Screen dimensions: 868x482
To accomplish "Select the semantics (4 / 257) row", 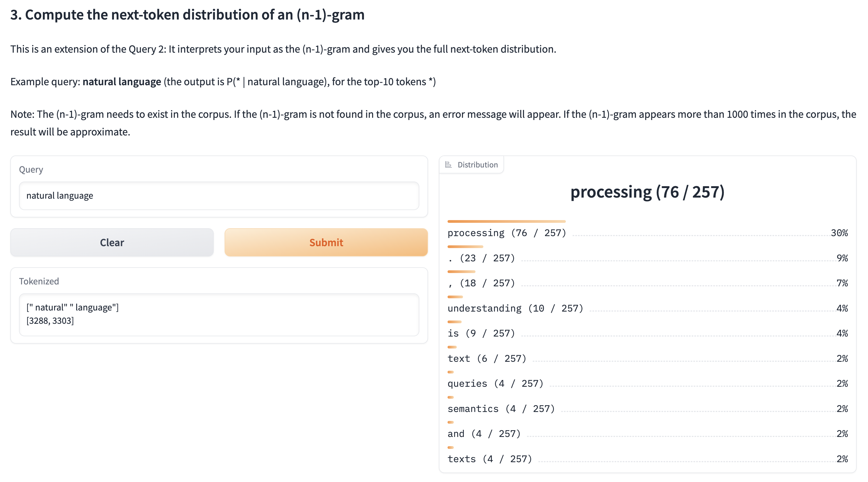I will click(647, 409).
